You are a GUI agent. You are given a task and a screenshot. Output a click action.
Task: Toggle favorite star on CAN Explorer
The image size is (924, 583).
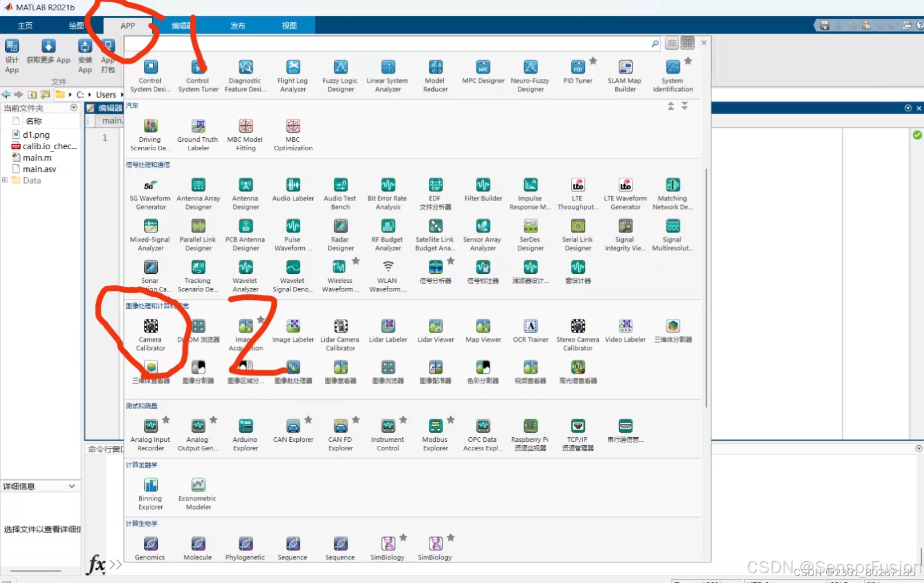pos(308,420)
